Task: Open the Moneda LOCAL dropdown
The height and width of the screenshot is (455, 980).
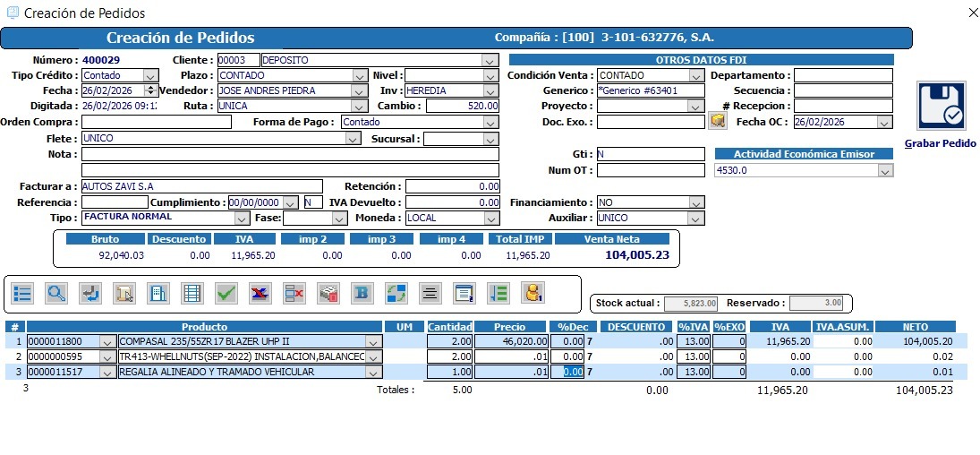Action: point(491,219)
